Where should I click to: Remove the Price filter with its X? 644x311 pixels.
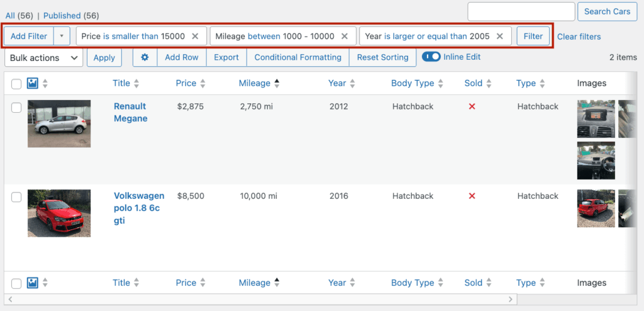coord(195,37)
